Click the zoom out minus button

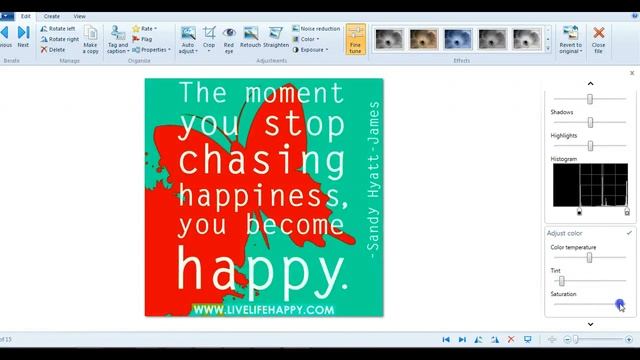567,340
